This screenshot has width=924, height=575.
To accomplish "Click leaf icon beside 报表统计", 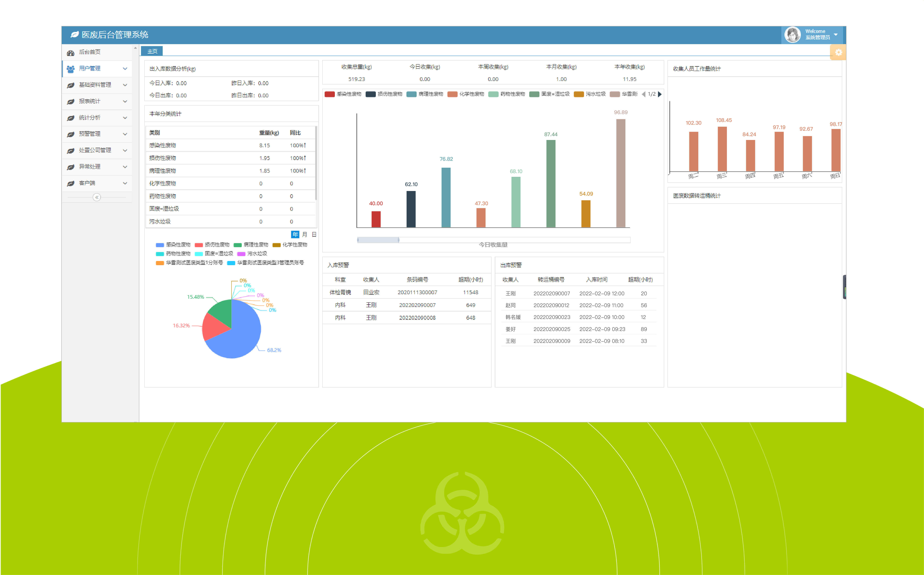I will (x=70, y=102).
